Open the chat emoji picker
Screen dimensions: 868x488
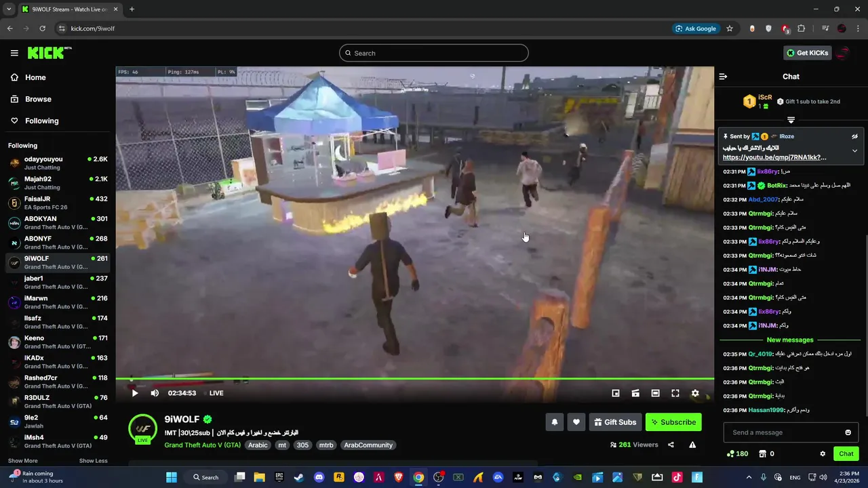tap(848, 432)
